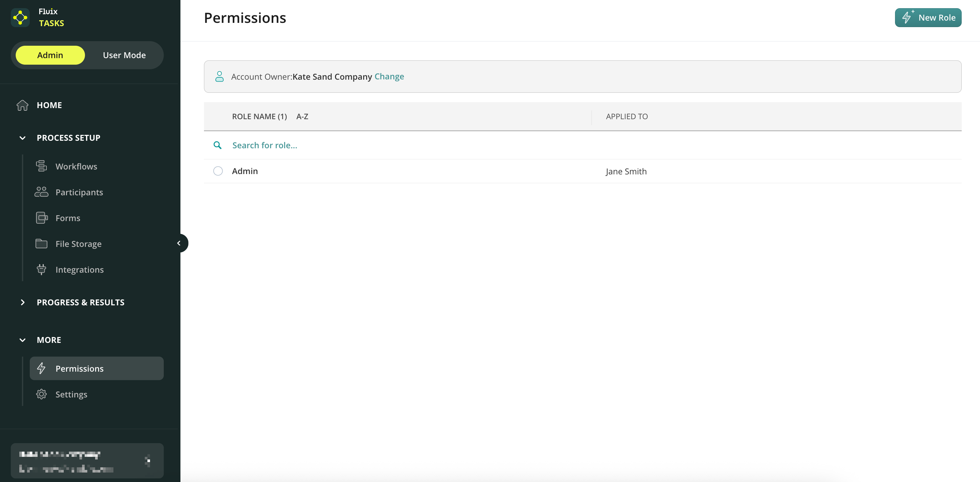Click the New Role button
980x482 pixels.
click(927, 18)
